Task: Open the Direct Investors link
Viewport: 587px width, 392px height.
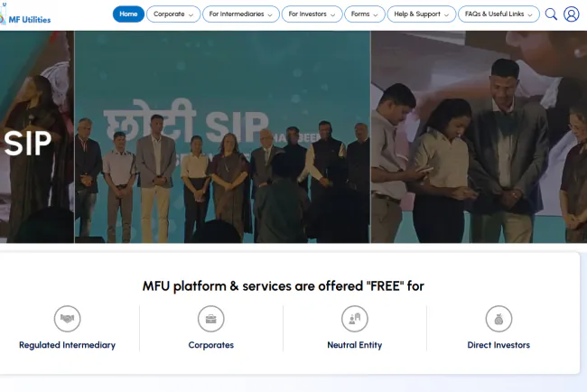Action: [498, 345]
